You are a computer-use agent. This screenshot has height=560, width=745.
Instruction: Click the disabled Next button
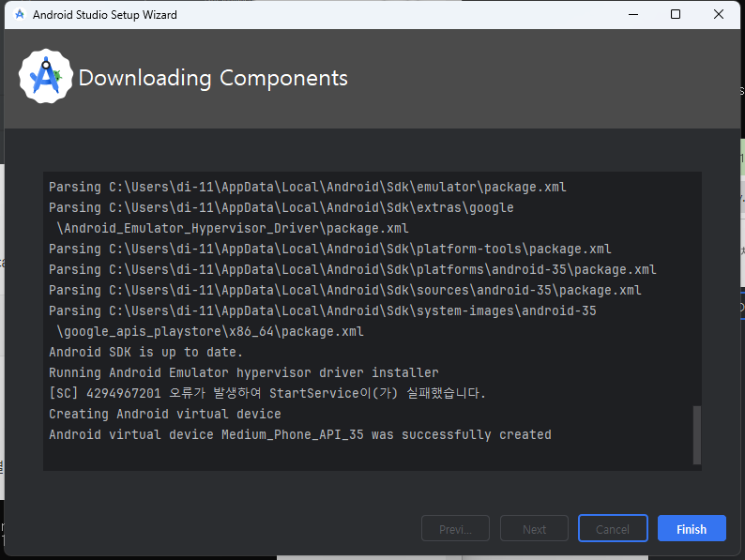pyautogui.click(x=534, y=528)
